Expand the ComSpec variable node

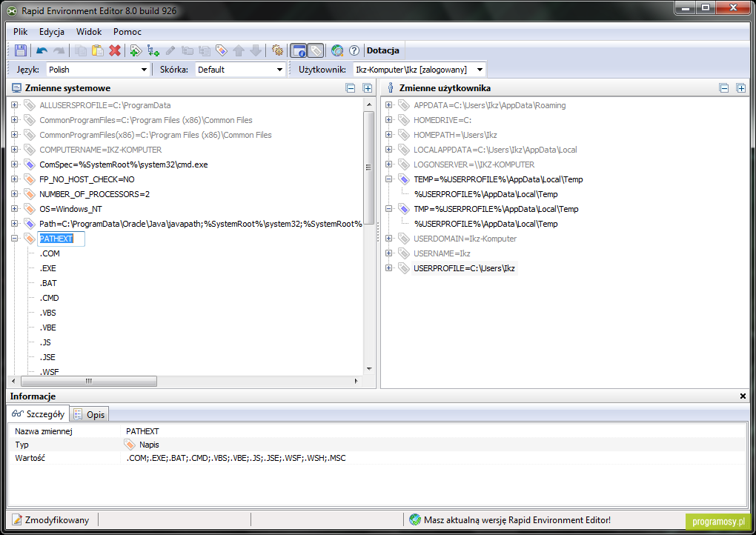tap(15, 165)
